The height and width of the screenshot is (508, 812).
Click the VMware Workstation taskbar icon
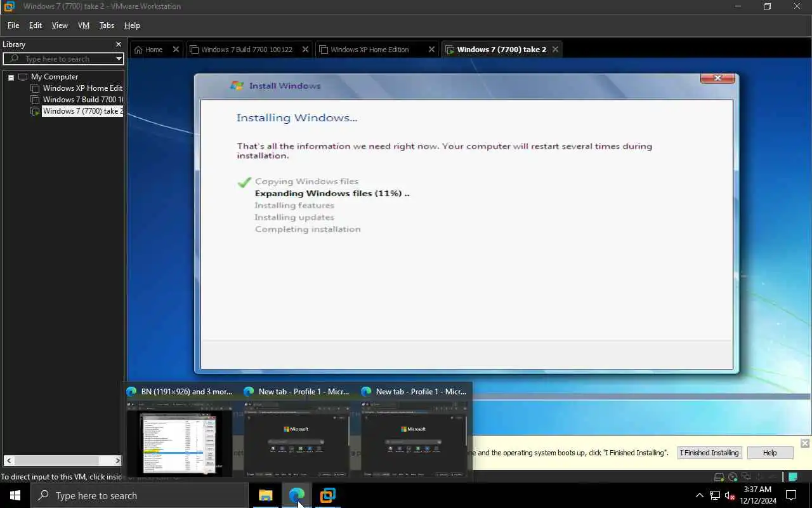tap(327, 495)
